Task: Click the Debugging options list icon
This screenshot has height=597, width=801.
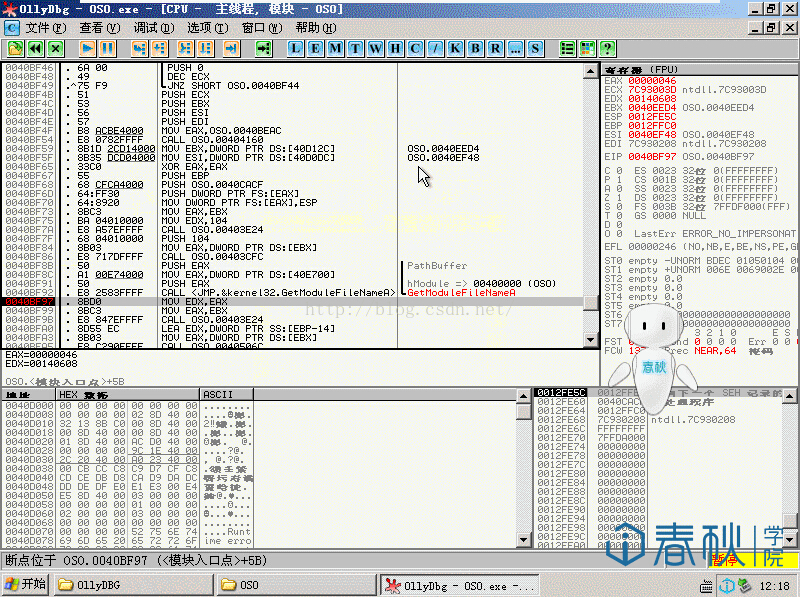Action: tap(567, 49)
